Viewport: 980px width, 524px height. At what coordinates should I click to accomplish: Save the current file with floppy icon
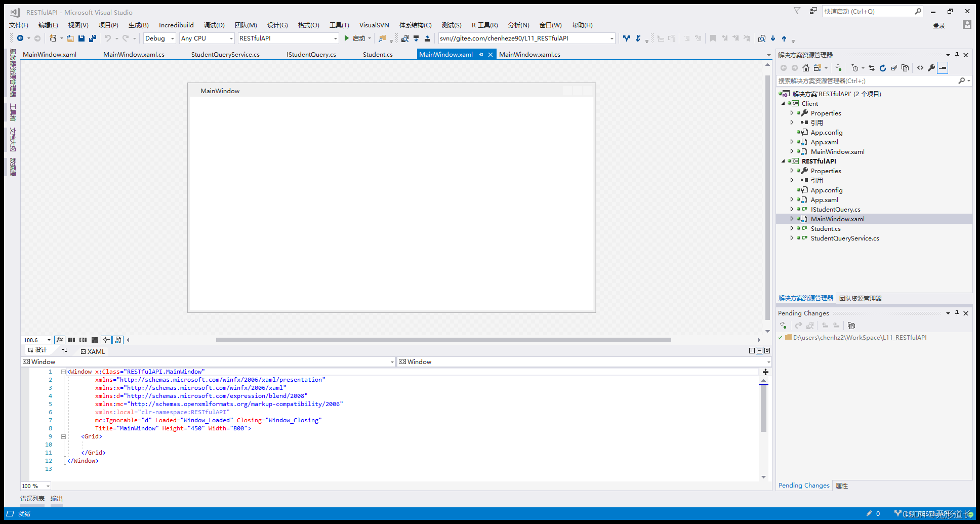coord(81,38)
